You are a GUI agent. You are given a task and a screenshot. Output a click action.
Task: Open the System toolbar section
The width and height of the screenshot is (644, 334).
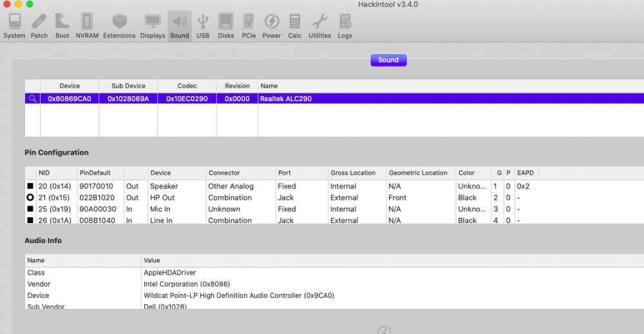click(x=14, y=26)
